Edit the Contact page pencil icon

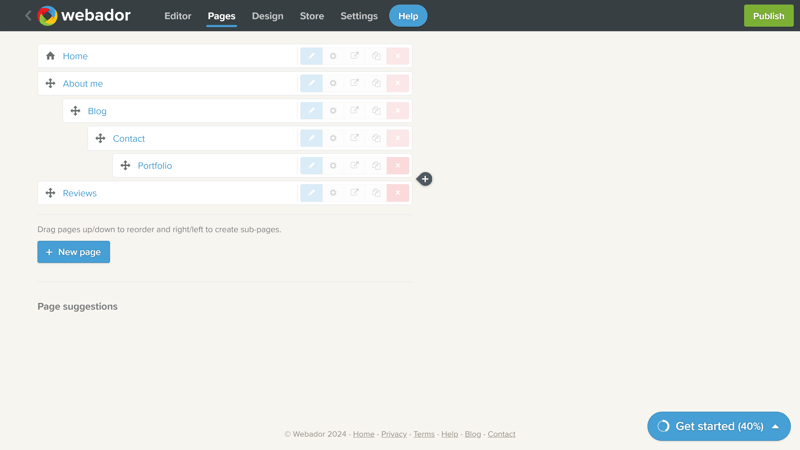click(x=311, y=138)
